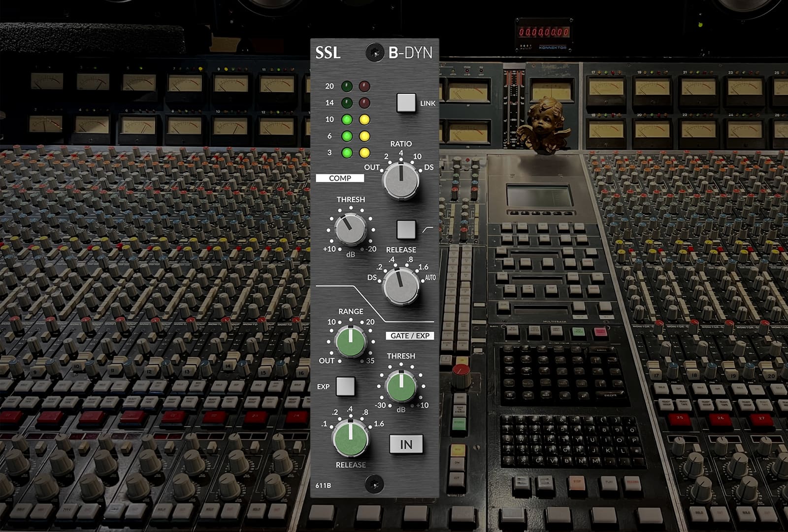Click the green 20 dB meter LED

347,87
